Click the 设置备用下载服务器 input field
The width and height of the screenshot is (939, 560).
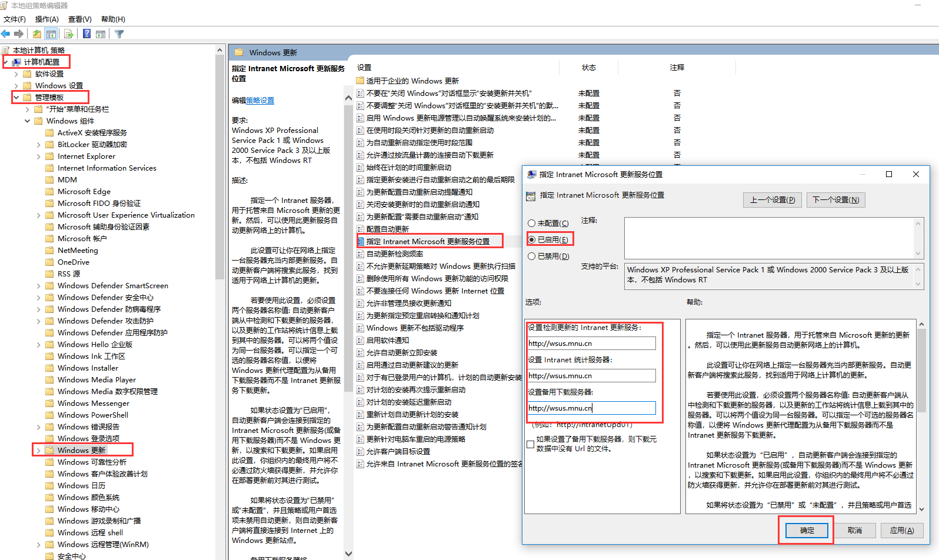[591, 408]
